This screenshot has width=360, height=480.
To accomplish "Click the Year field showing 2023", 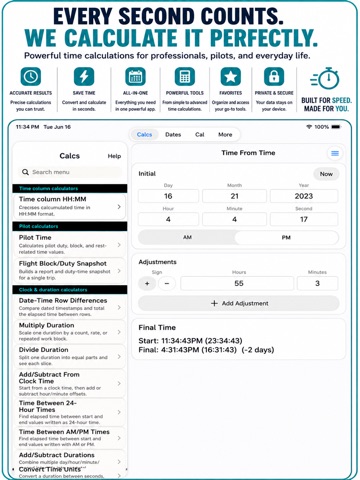I will point(304,196).
